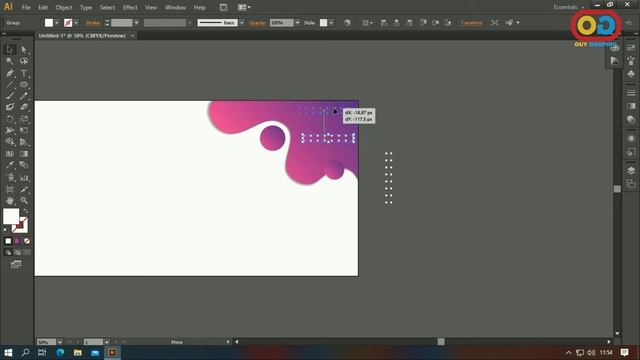
Task: Select the Selection tool (black arrow)
Action: (10, 50)
